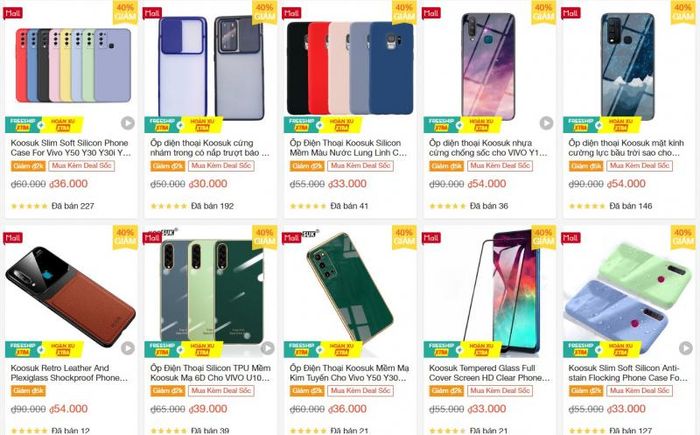Play video on Silicon TPU 6D case

click(267, 348)
